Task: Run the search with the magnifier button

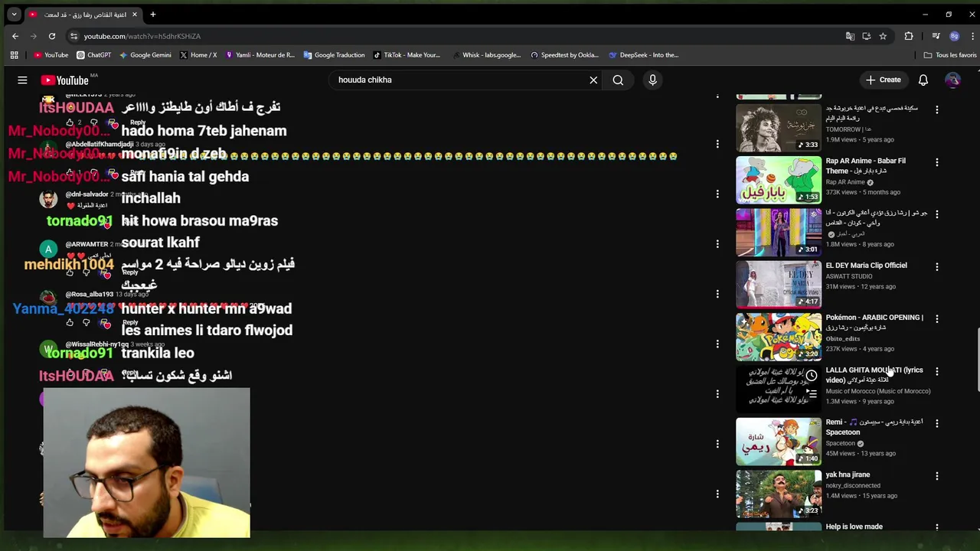Action: [618, 80]
